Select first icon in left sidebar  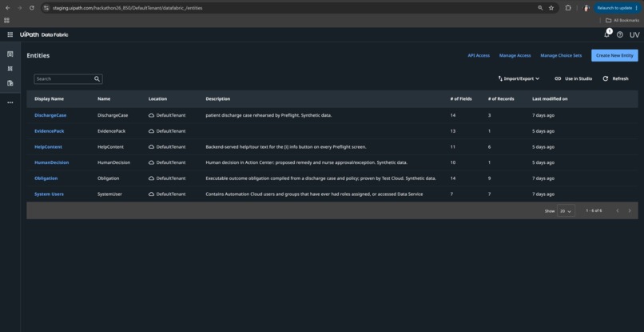point(10,54)
